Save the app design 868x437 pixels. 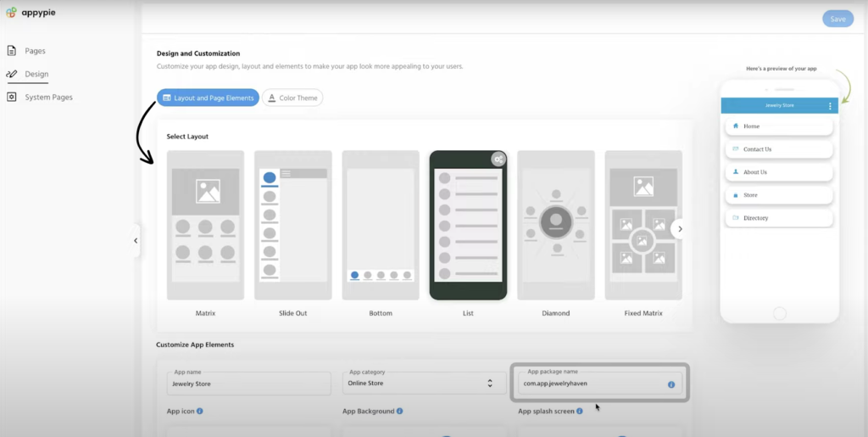(x=837, y=19)
